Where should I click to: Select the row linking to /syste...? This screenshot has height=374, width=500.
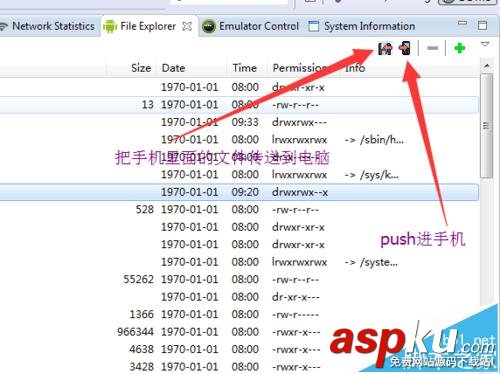[239, 262]
